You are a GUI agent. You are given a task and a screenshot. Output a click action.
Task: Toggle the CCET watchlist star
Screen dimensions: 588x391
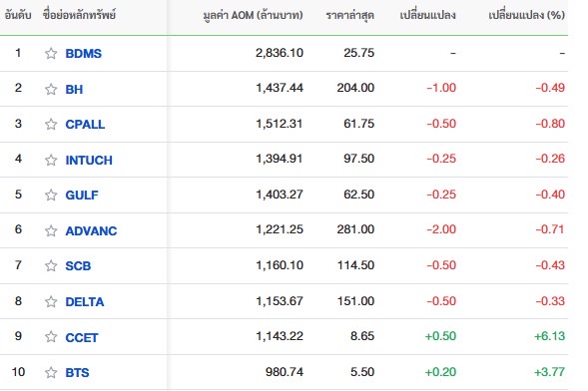(51, 337)
